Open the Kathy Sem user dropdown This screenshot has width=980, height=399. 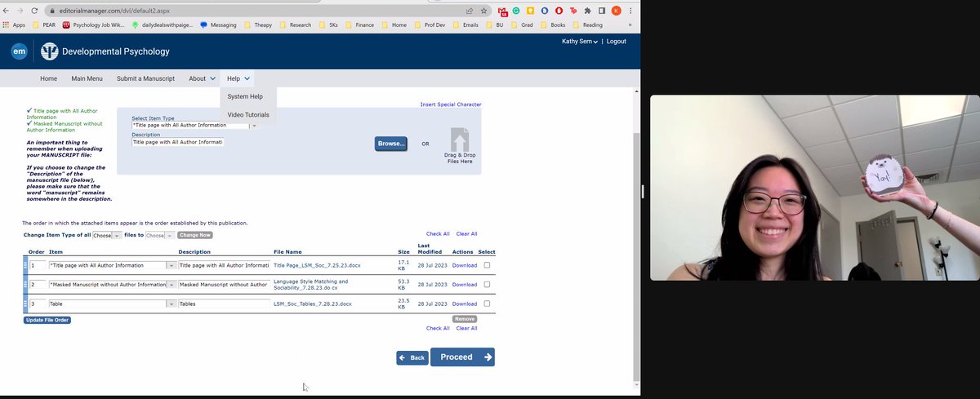[x=580, y=41]
